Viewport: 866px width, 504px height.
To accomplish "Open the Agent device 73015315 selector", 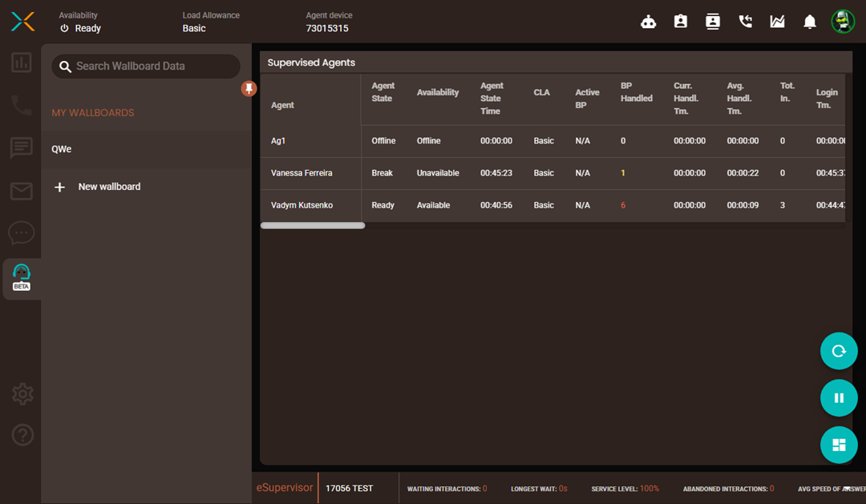I will pyautogui.click(x=327, y=28).
